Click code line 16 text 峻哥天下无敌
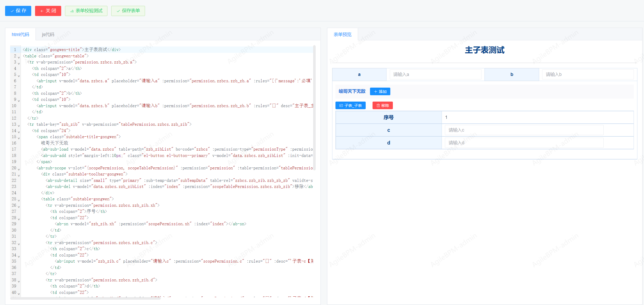Screen dimensions: 644x305 55,143
